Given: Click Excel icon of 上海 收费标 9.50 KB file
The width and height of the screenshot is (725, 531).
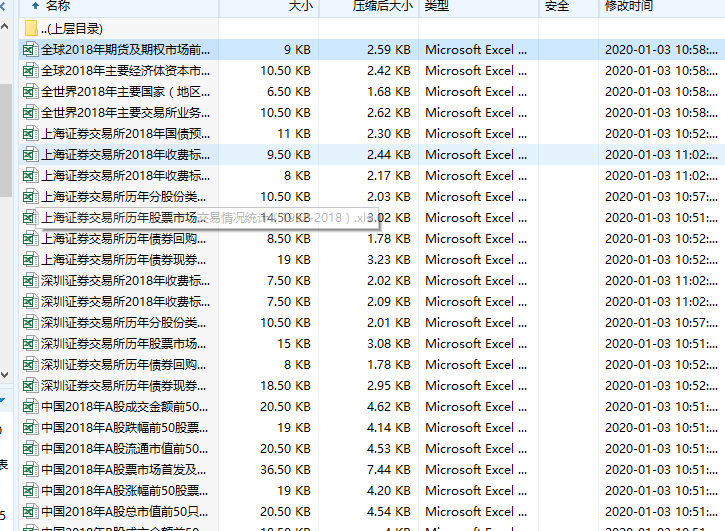Looking at the screenshot, I should [31, 154].
